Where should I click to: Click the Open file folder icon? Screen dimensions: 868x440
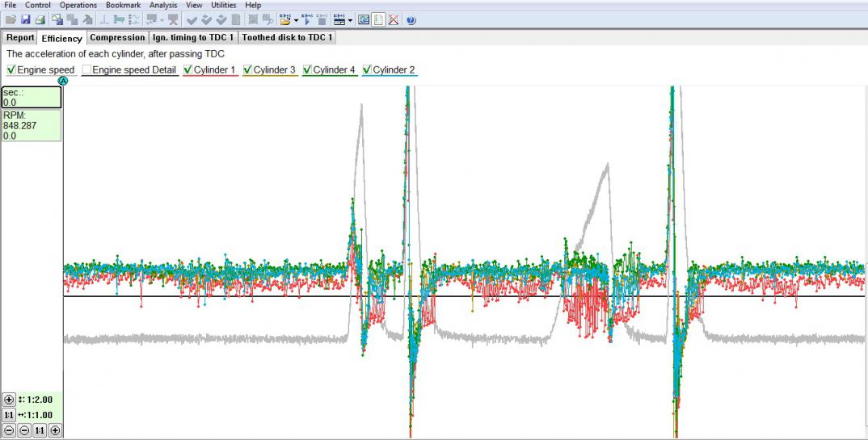11,19
